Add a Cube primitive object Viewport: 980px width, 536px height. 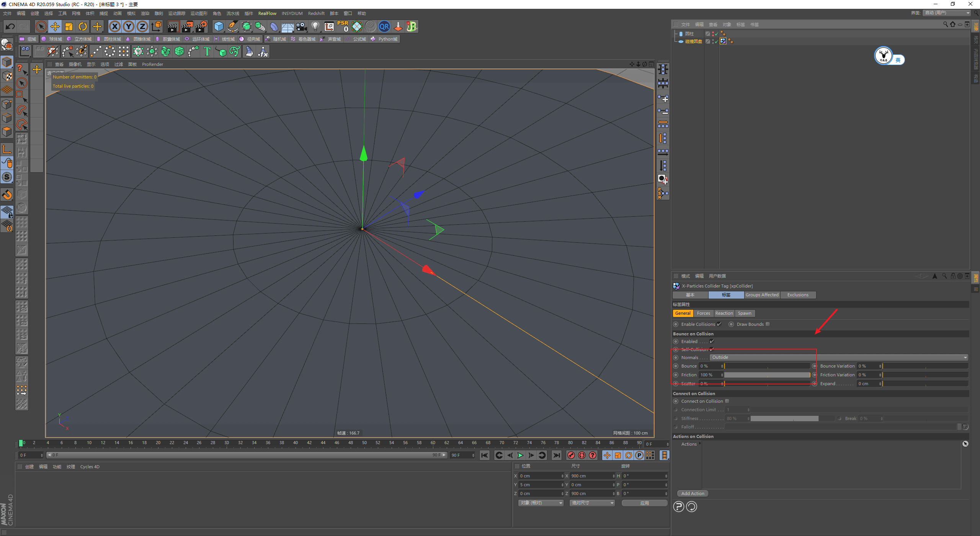click(219, 26)
